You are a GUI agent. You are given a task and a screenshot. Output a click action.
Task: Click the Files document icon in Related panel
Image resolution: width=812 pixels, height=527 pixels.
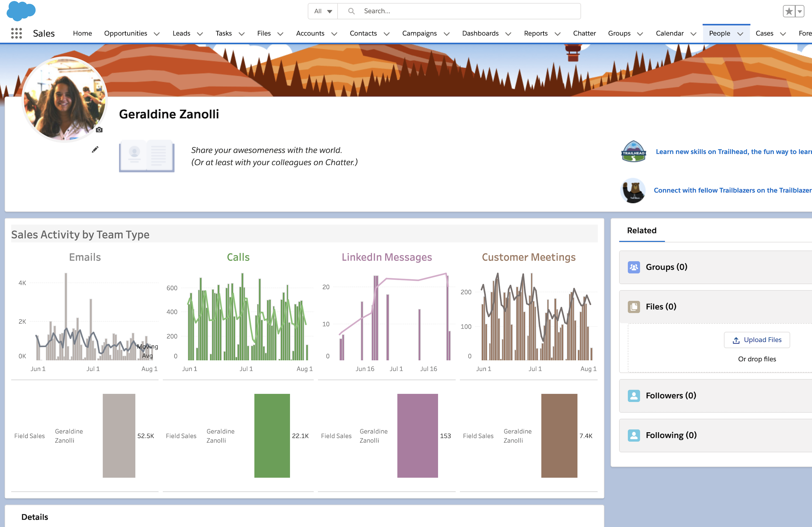point(634,307)
